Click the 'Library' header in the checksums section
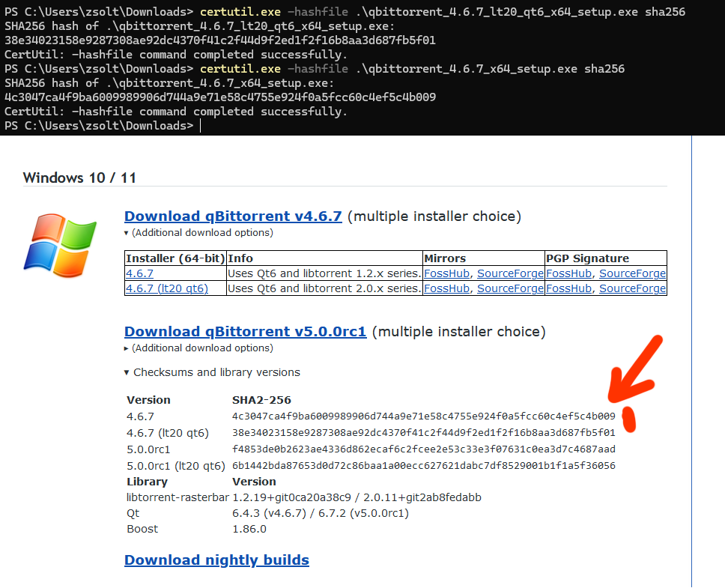Screen dimensions: 725x588 147,482
